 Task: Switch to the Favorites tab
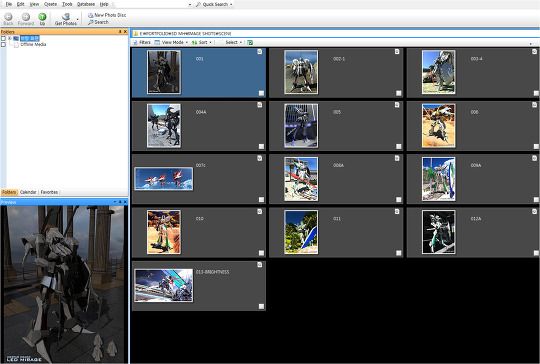click(x=49, y=192)
